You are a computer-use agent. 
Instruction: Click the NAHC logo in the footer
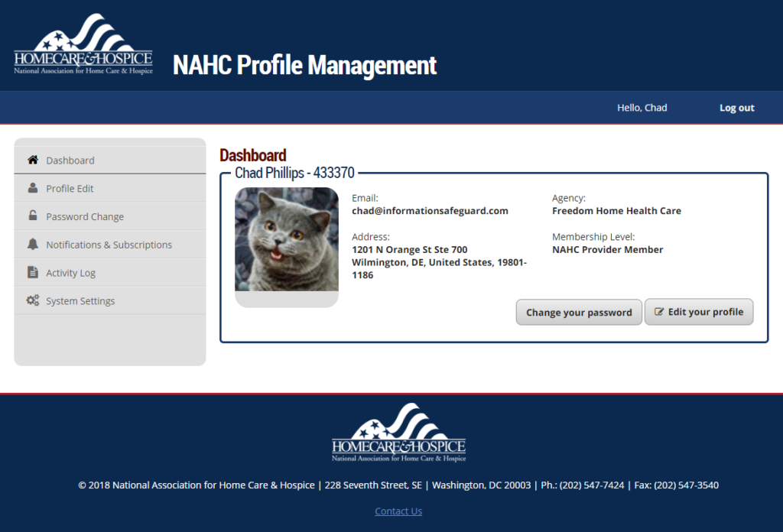398,433
